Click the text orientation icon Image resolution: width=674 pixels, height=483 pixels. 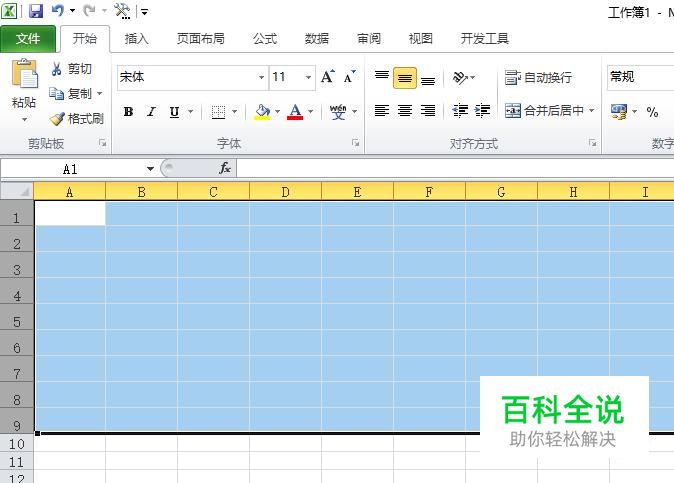460,78
